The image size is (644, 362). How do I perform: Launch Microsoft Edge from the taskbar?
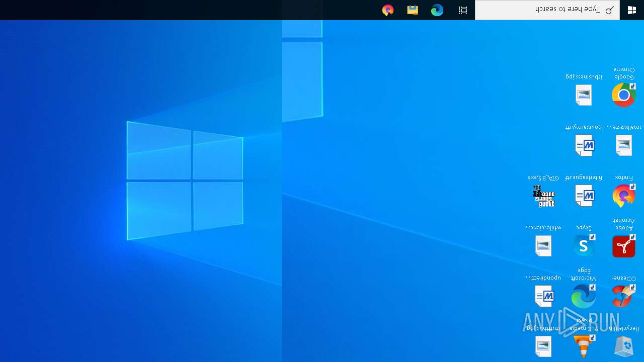click(437, 10)
